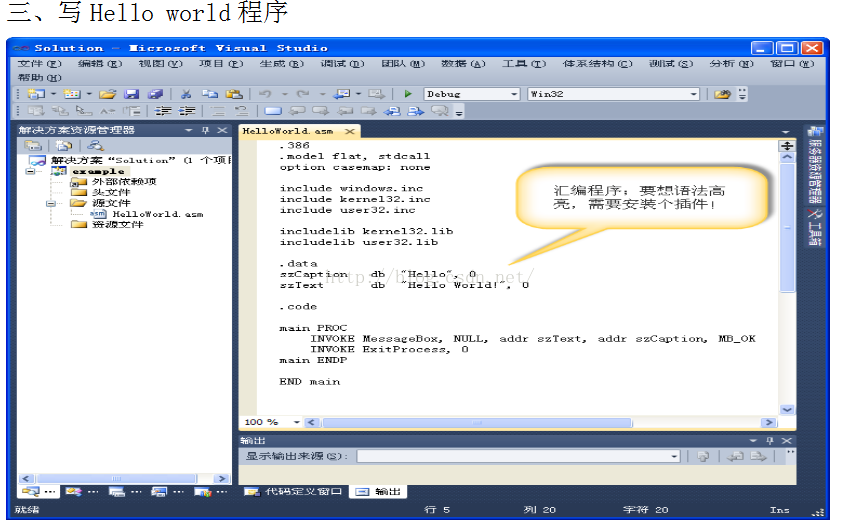Viewport: 841px width, 532px height.
Task: Select HelloWorld.asm in the solution tree
Action: tap(158, 214)
